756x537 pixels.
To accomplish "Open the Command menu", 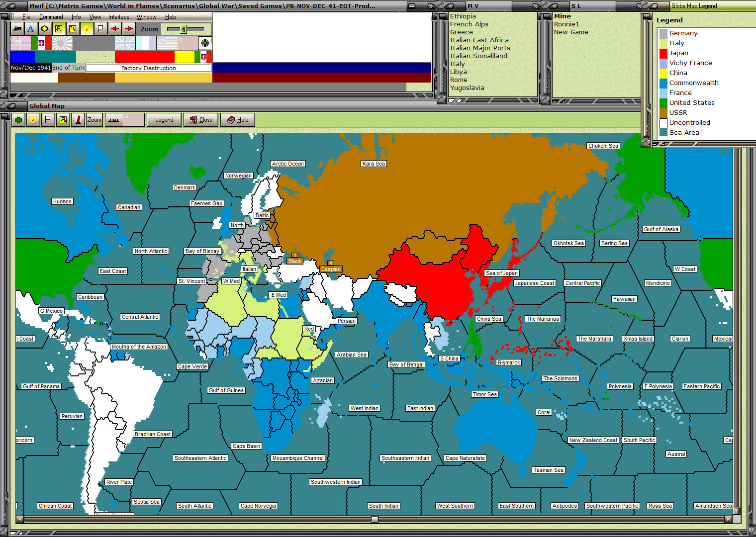I will pos(51,17).
